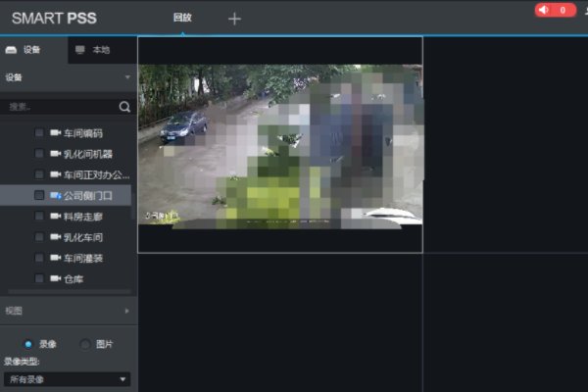Click camera icon beside 仓库
Screen dimensions: 588x392
(x=55, y=279)
